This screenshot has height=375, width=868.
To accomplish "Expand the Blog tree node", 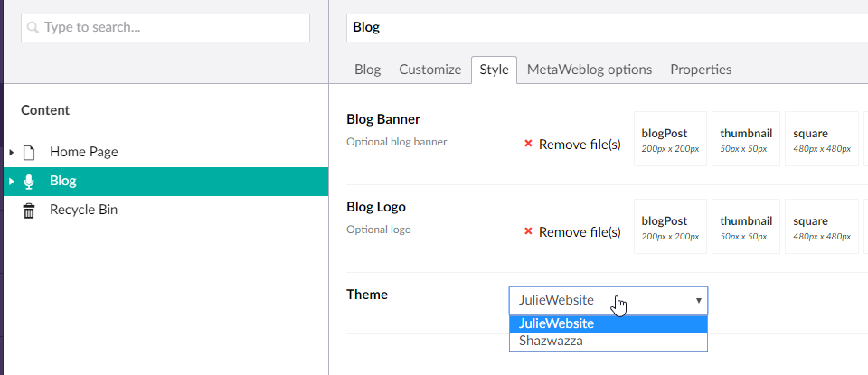I will (x=12, y=181).
